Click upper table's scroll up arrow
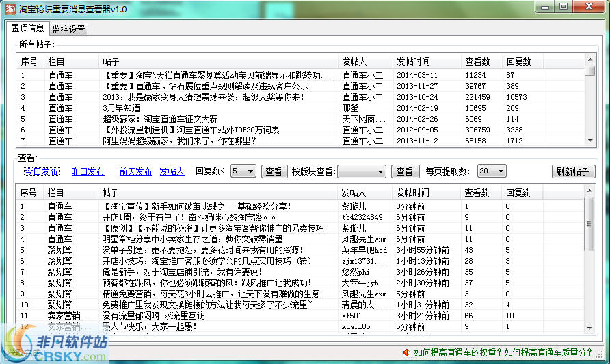Screen dimensions: 610x364 pos(589,60)
